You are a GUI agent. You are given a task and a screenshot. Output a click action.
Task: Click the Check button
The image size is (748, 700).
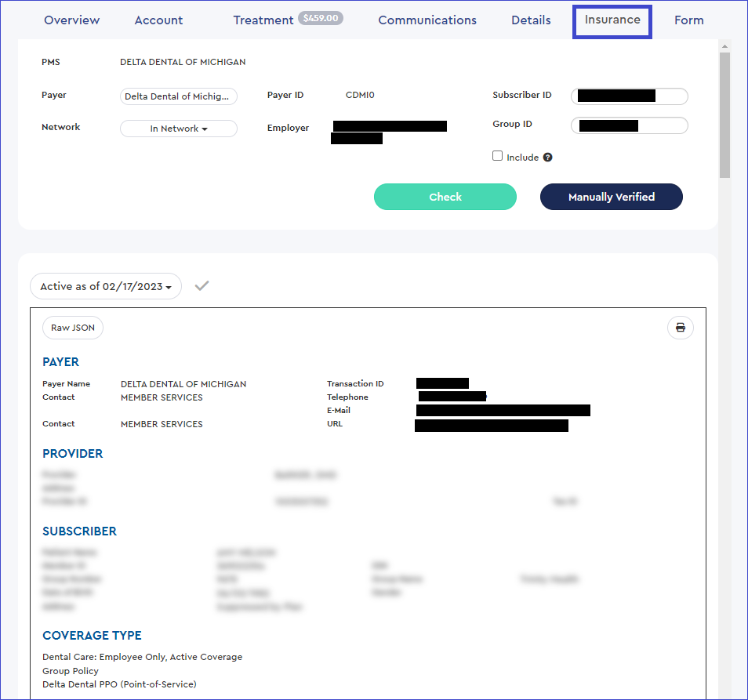[x=445, y=197]
